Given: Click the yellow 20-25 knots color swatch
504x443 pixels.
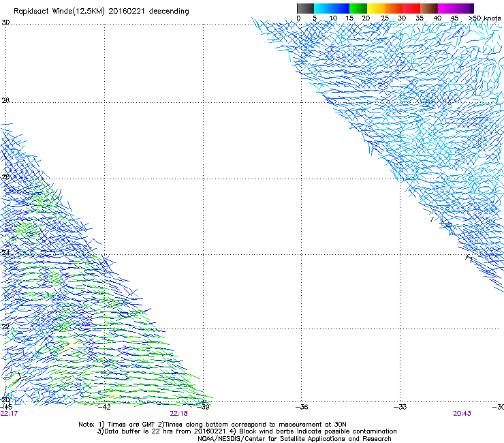Looking at the screenshot, I should point(376,8).
